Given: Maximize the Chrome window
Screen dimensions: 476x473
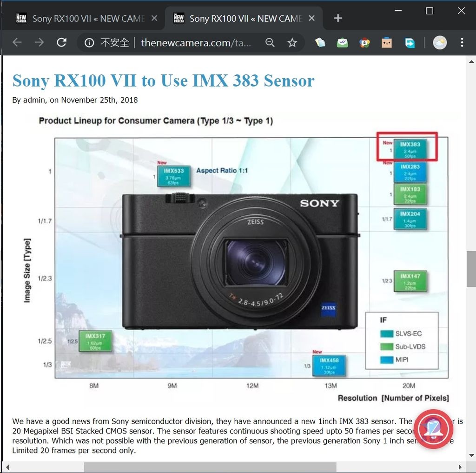Looking at the screenshot, I should (429, 11).
